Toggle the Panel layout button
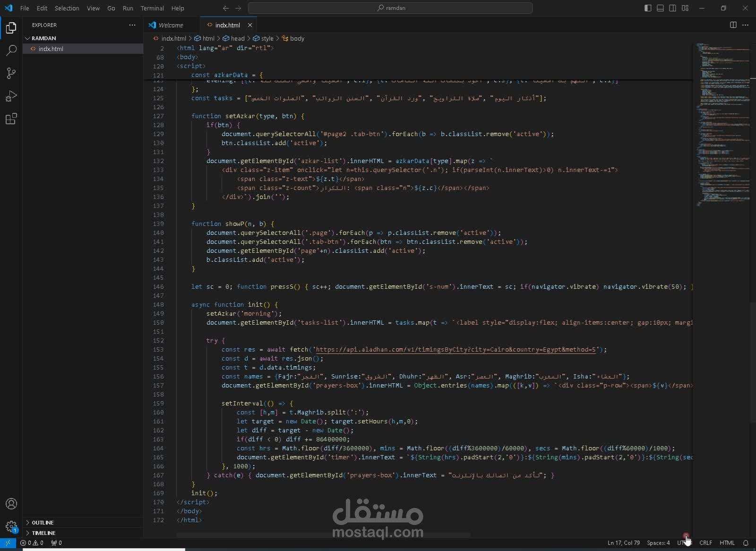This screenshot has width=756, height=551. 660,8
